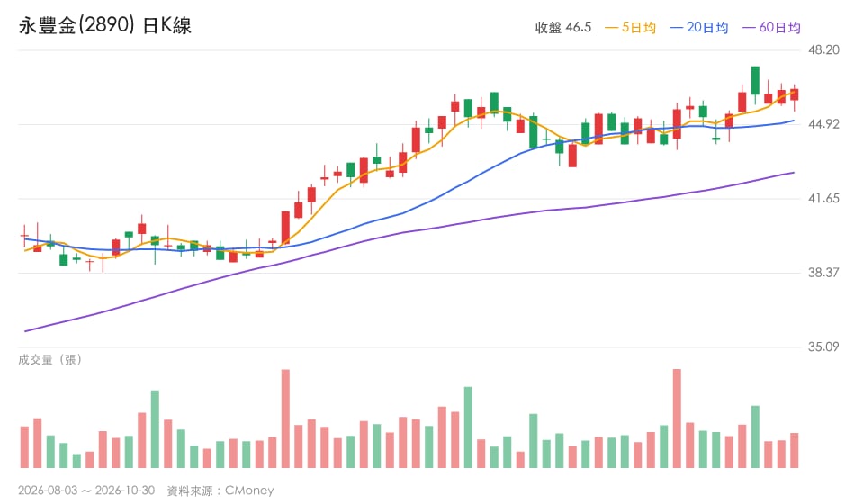Select the tallest red volume bar mid-left
864x504 pixels.
point(285,418)
